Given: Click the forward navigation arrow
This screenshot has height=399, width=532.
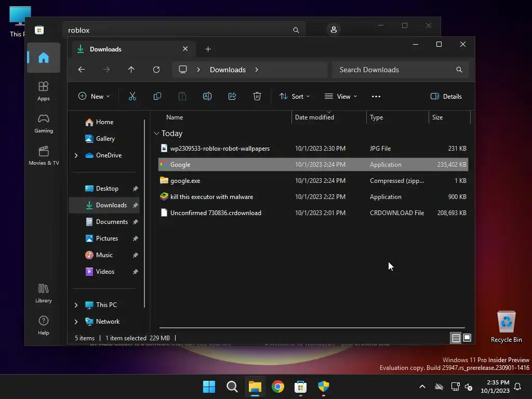Looking at the screenshot, I should pos(107,70).
